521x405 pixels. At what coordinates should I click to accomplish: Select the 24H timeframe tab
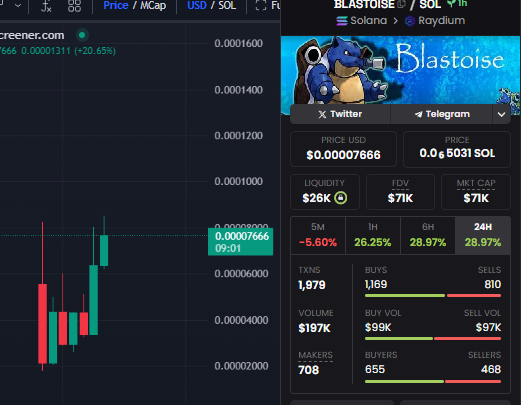(483, 235)
